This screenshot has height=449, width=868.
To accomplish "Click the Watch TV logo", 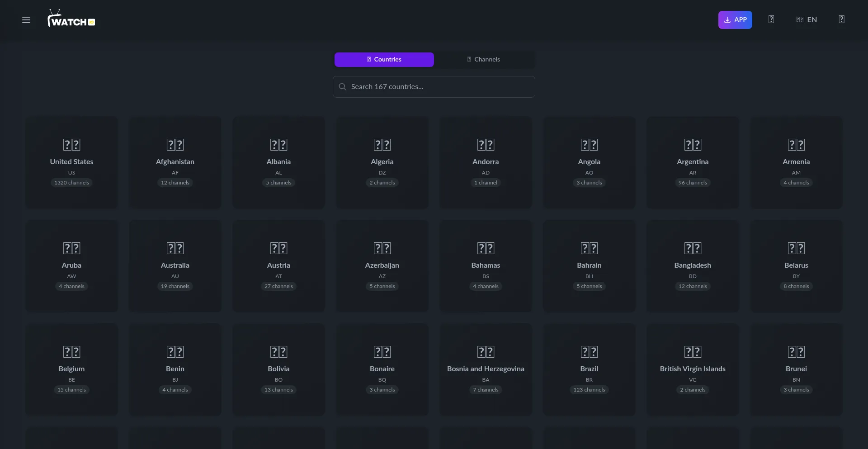I will [x=71, y=19].
